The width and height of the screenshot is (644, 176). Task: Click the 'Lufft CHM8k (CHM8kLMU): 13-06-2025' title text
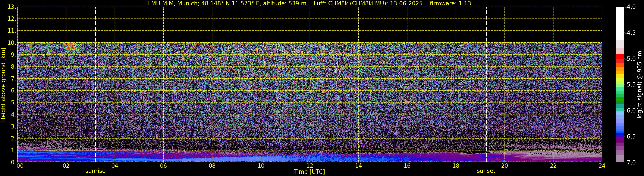pyautogui.click(x=368, y=3)
